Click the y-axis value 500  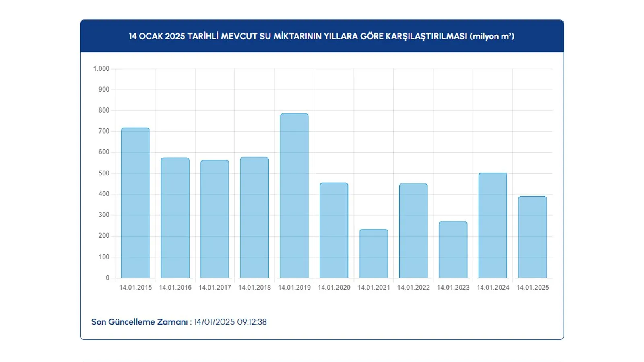pyautogui.click(x=104, y=173)
